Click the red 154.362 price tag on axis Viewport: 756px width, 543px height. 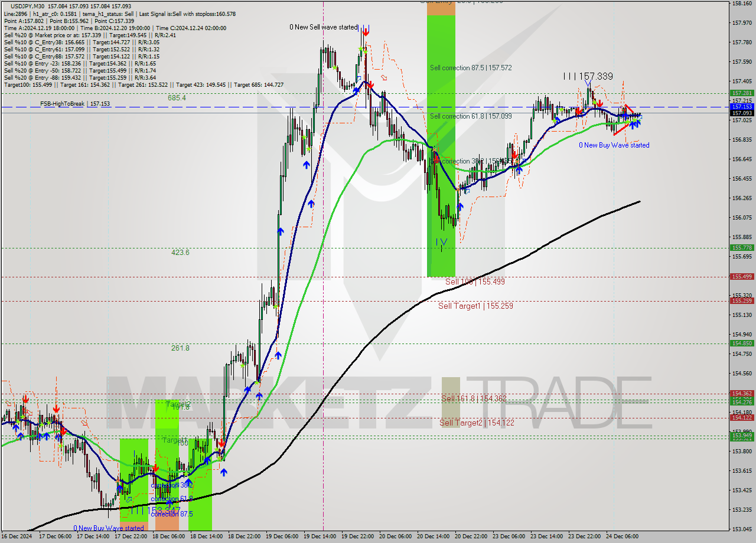click(x=742, y=393)
